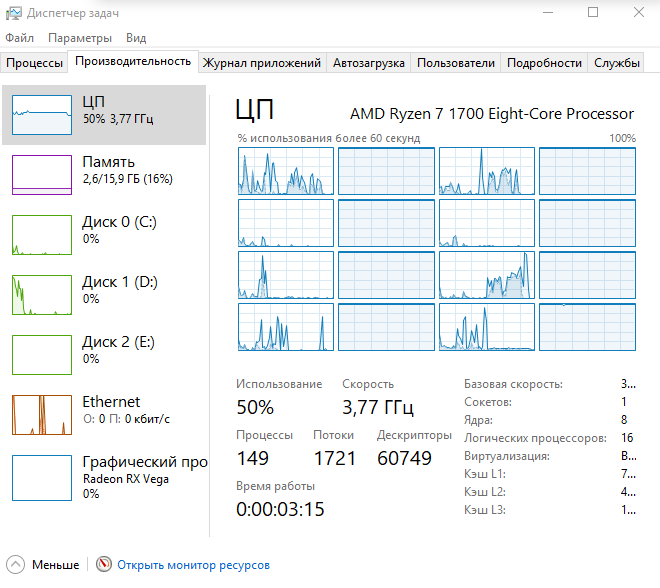Screen dimensions: 660x588
Task: Select the CPU (ЦП) mini graph thumbnail
Action: tap(42, 115)
